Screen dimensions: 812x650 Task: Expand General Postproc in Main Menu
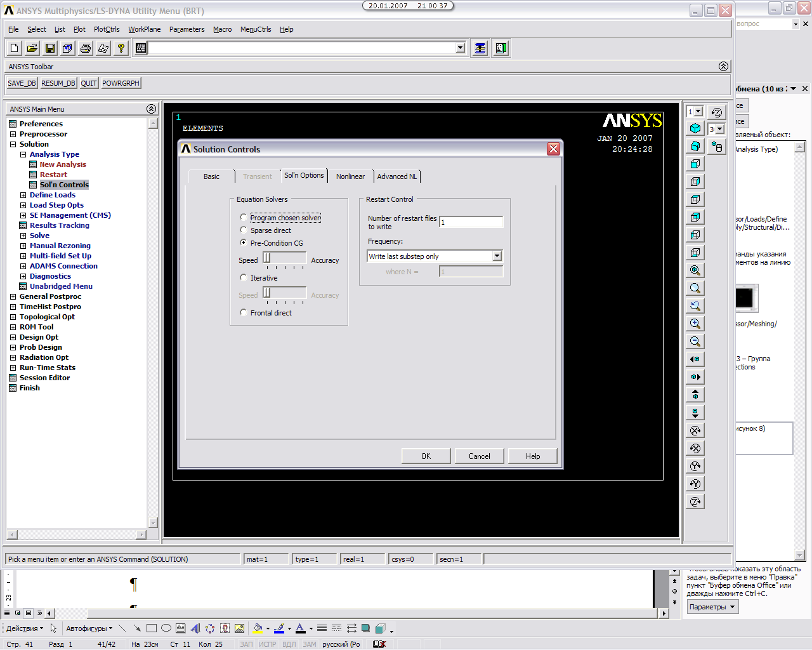[x=13, y=296]
